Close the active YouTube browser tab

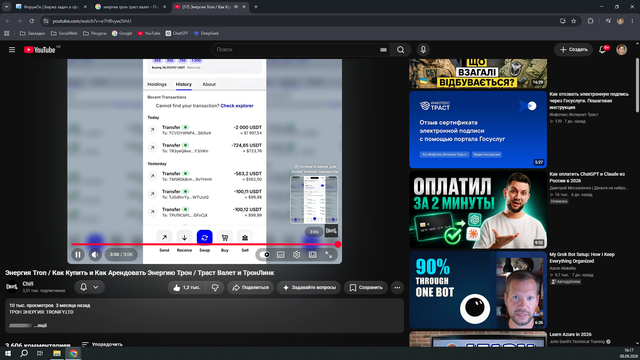(x=244, y=7)
